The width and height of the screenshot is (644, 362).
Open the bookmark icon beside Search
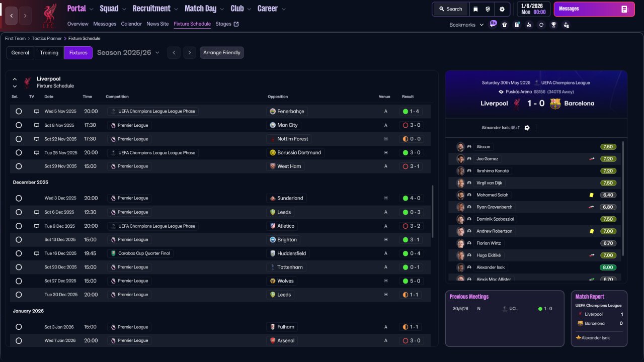(476, 9)
